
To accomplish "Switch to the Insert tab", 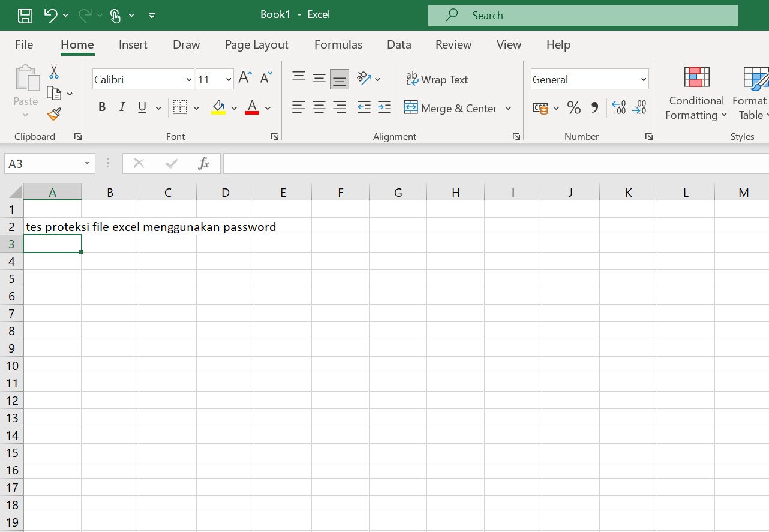I will 133,44.
